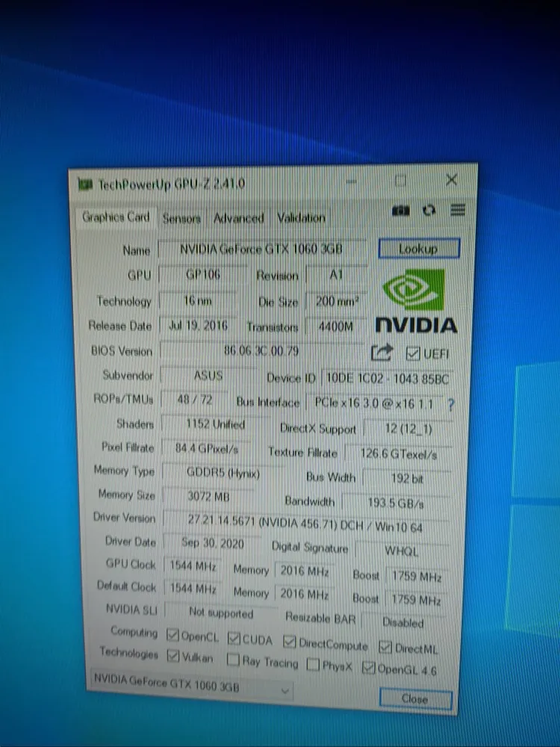
Task: Click the Close button at bottom
Action: (415, 699)
